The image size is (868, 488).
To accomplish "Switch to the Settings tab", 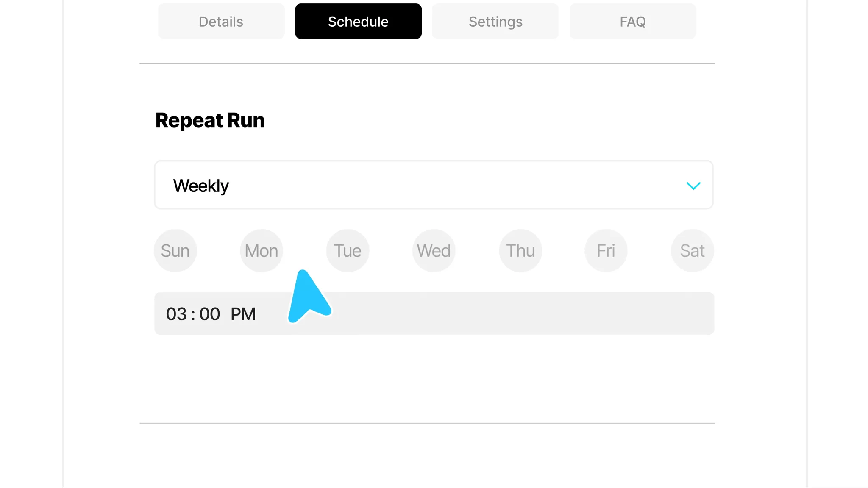I will 495,22.
